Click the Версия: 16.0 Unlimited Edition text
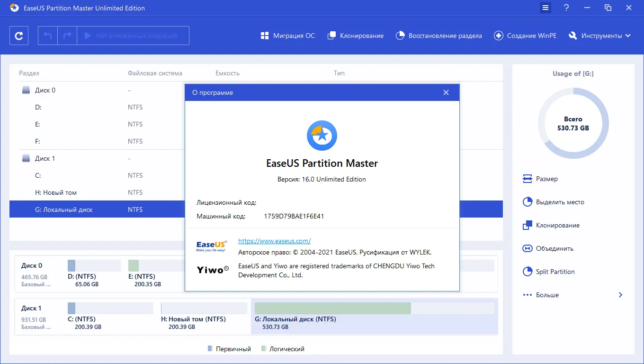This screenshot has width=644, height=364. pos(322,179)
